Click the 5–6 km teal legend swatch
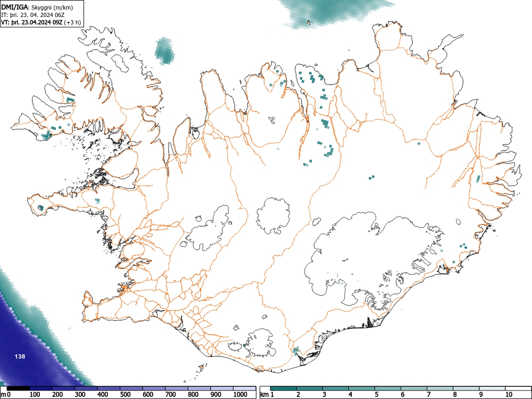532x399 pixels. click(388, 388)
